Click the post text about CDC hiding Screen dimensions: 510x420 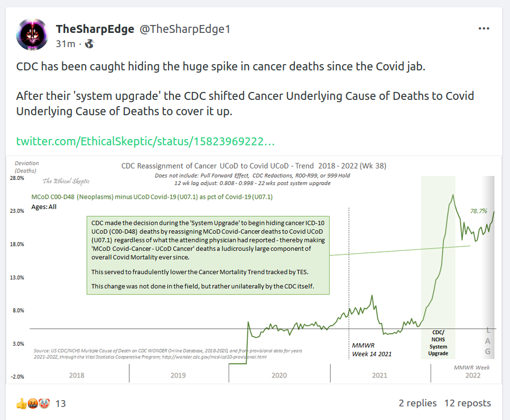(220, 66)
